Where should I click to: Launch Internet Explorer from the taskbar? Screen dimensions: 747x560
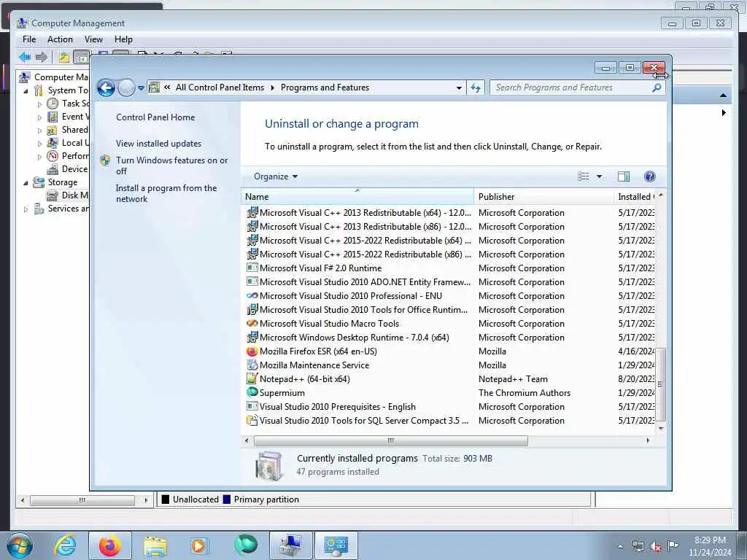pyautogui.click(x=65, y=545)
